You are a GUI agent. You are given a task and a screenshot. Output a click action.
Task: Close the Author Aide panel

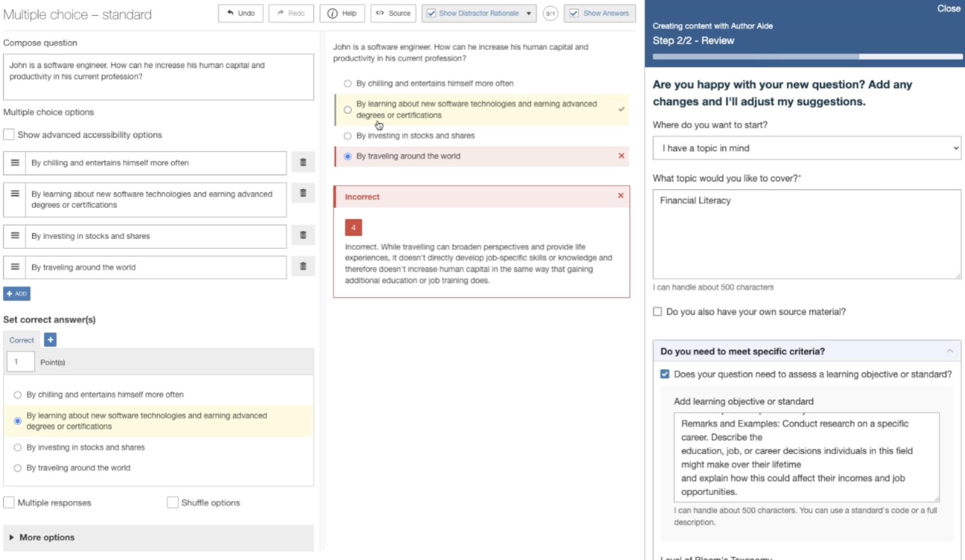[949, 8]
